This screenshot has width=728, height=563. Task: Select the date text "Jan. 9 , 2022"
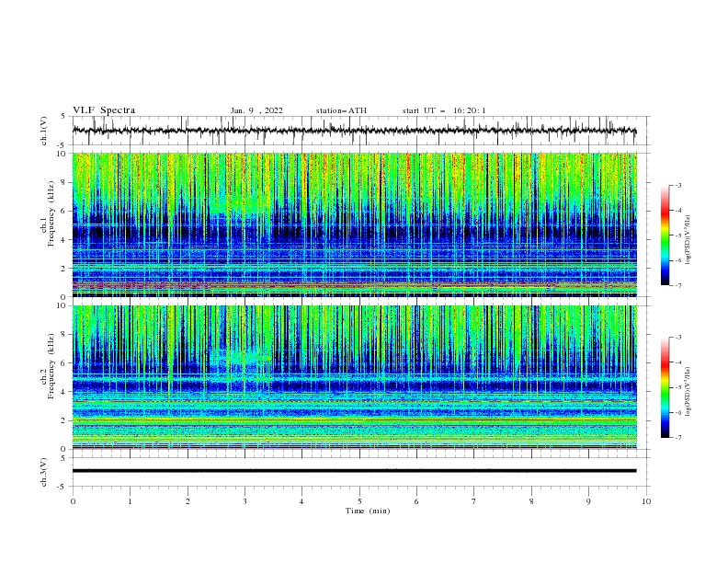point(256,110)
